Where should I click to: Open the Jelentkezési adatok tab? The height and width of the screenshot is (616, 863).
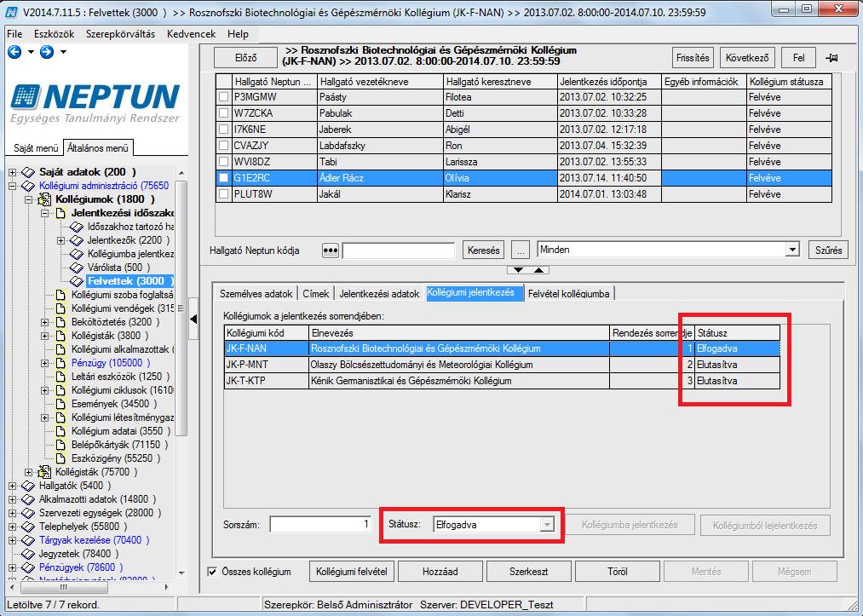[x=379, y=294]
